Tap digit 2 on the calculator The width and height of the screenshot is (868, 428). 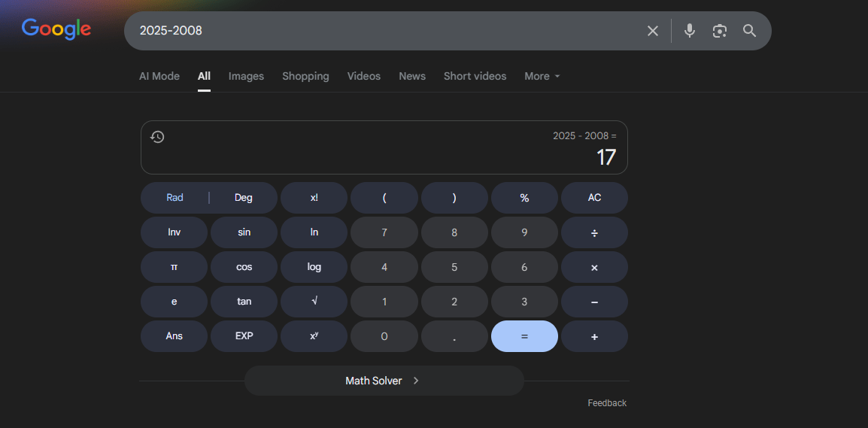tap(454, 302)
